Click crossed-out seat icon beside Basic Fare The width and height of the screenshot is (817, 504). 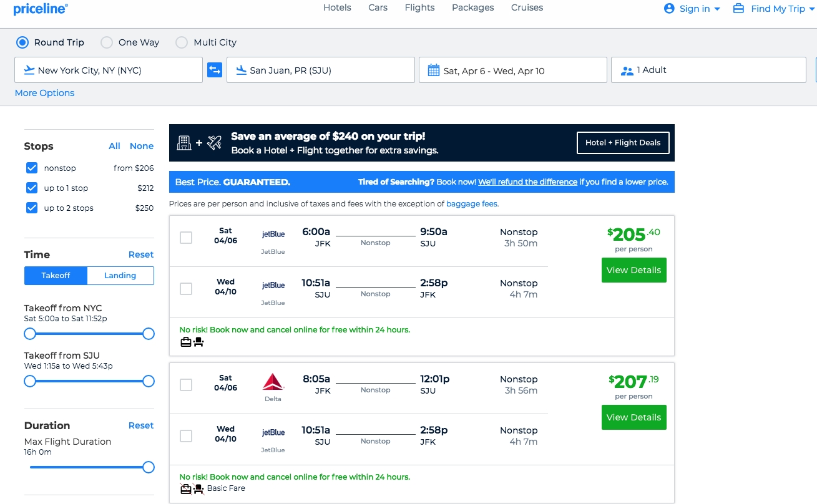(x=198, y=488)
